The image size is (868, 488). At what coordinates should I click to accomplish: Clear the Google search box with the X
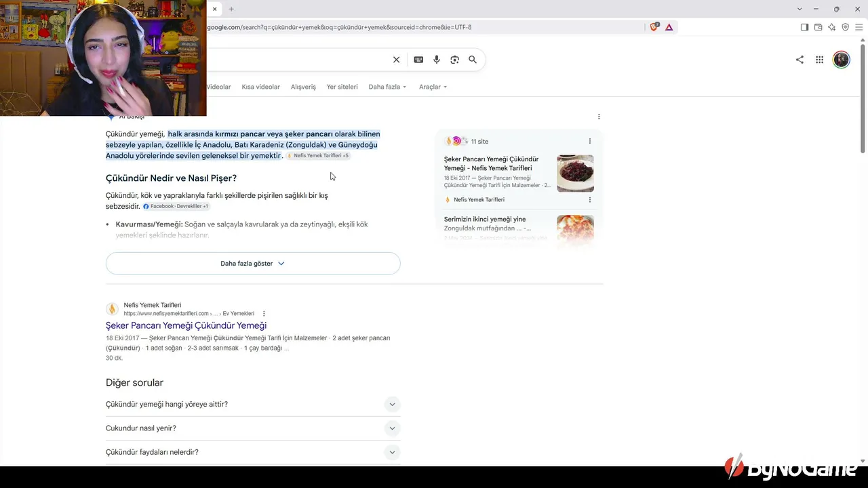coord(397,60)
